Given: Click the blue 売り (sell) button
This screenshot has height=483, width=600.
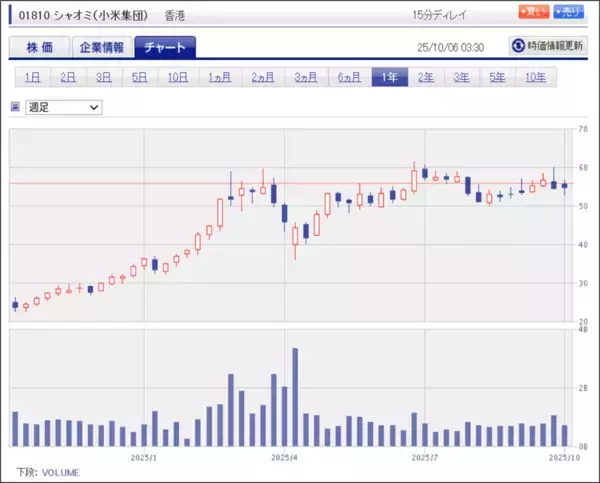Looking at the screenshot, I should pos(568,11).
